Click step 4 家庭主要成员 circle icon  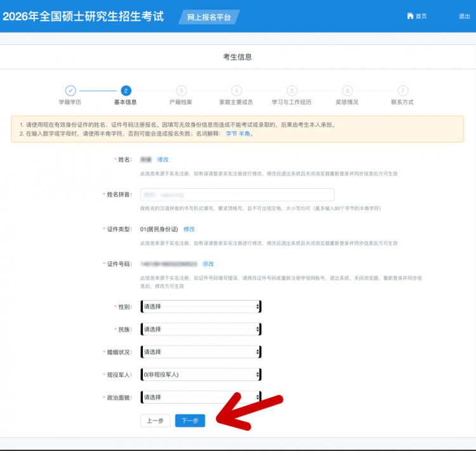[237, 91]
